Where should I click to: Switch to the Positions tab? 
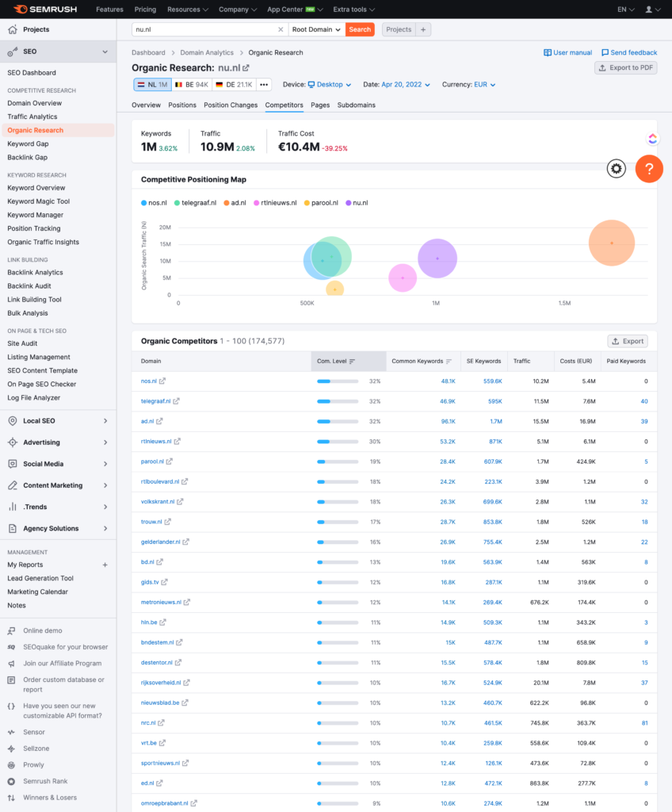coord(182,105)
